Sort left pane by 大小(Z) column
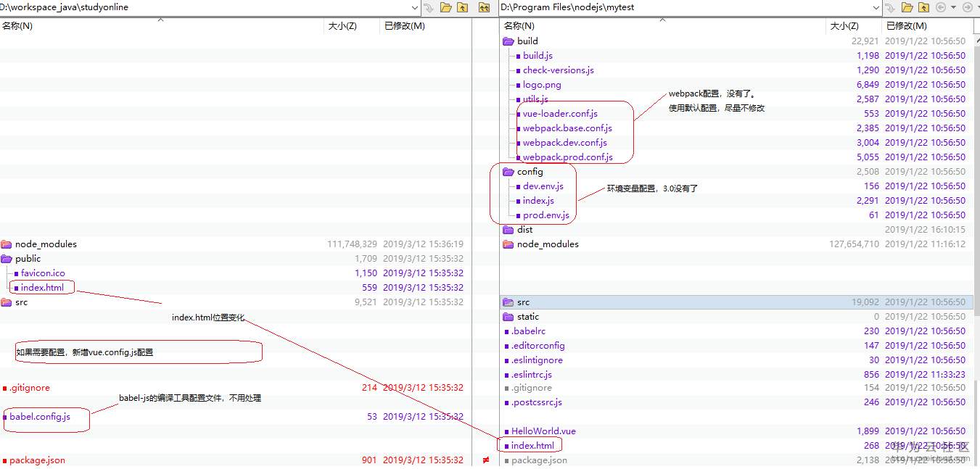 (342, 26)
